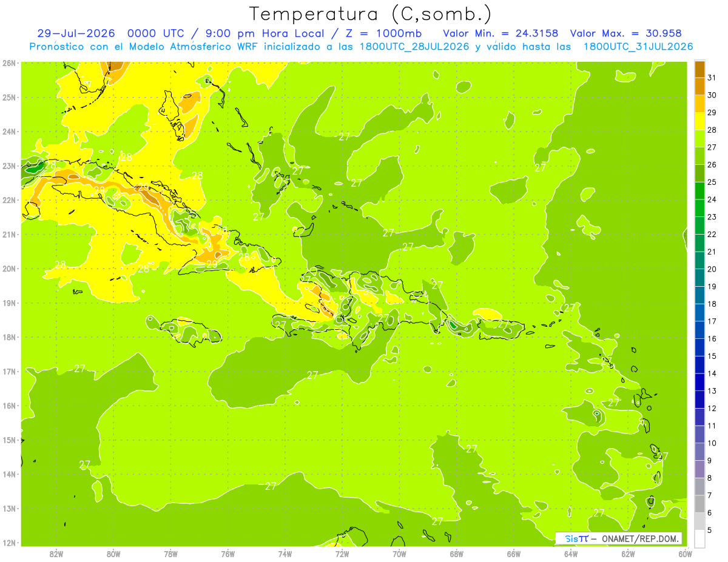Image resolution: width=728 pixels, height=562 pixels.
Task: Click the 25N latitude label
Action: pos(9,98)
